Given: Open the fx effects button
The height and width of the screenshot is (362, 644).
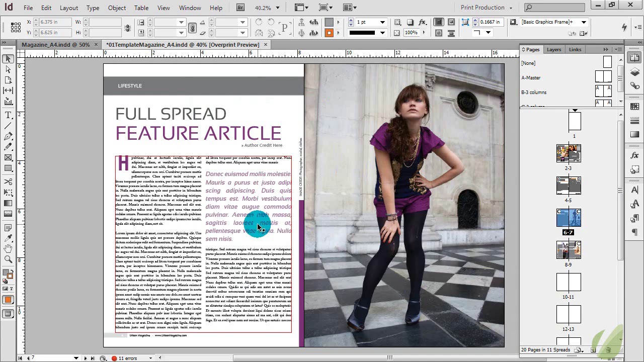Looking at the screenshot, I should [422, 23].
